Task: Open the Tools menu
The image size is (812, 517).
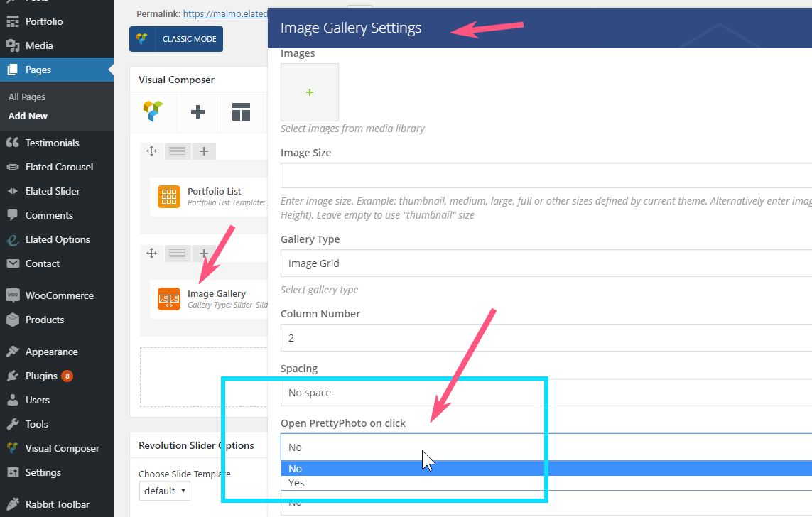Action: 56,424
